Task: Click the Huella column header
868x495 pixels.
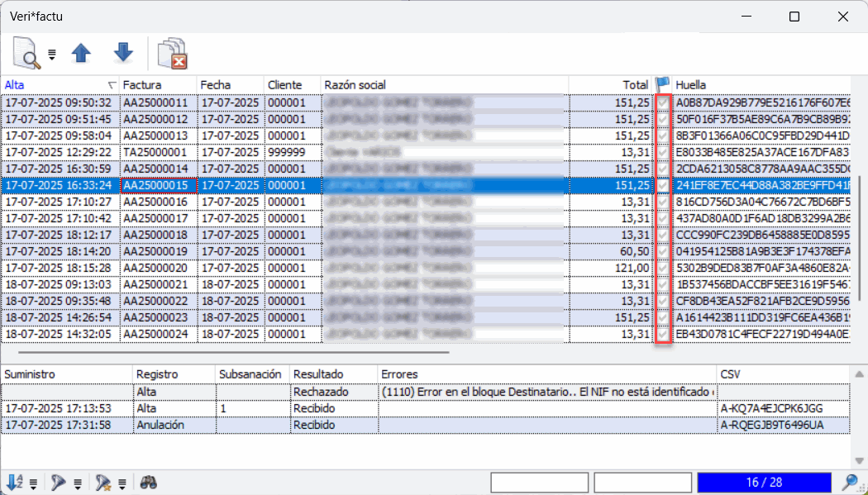Action: pyautogui.click(x=762, y=85)
